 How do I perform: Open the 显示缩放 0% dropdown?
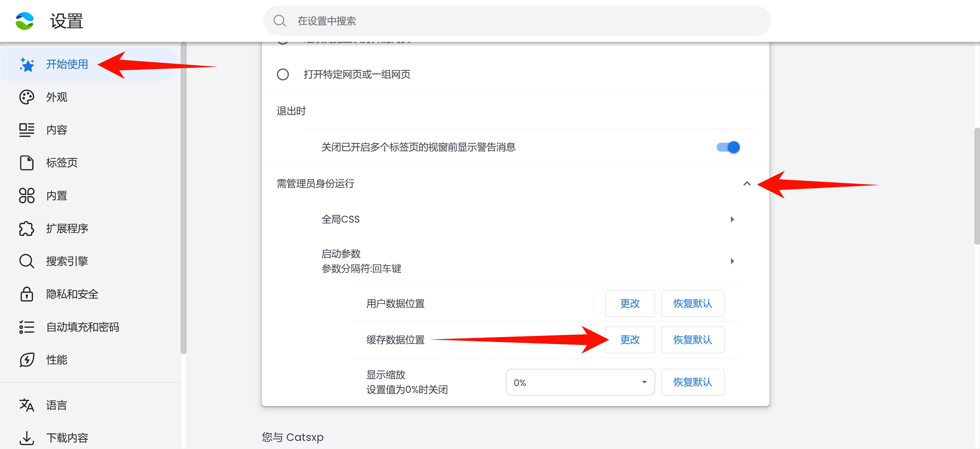click(x=580, y=382)
